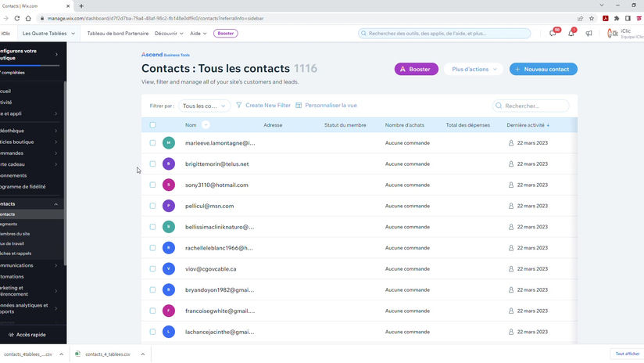Open the Les Quatre Tablées site dropdown

pos(48,34)
